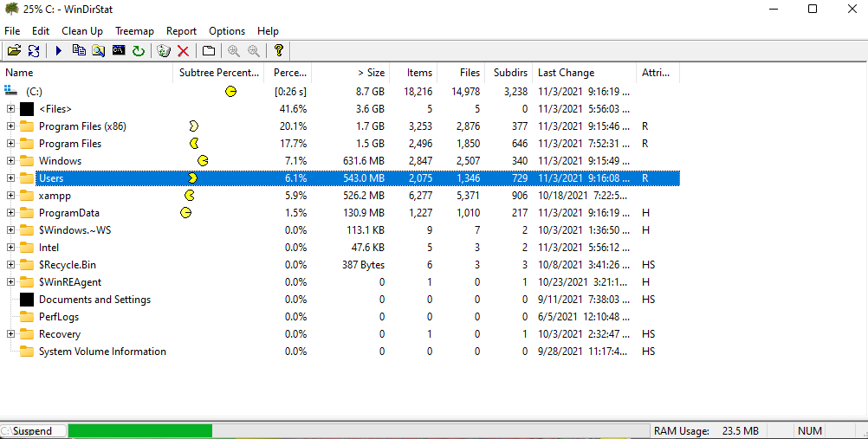This screenshot has width=868, height=439.
Task: Sort by the Files column header
Action: tap(461, 73)
